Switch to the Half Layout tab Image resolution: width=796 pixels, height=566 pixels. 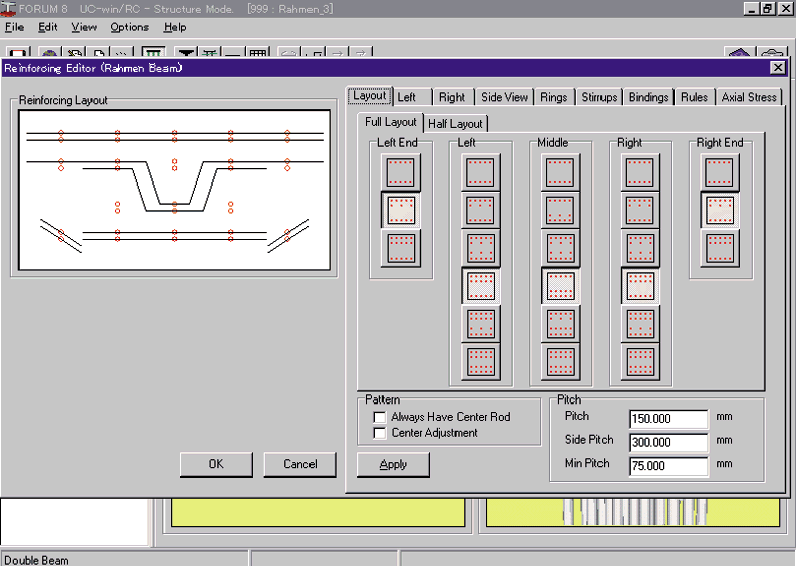[455, 124]
